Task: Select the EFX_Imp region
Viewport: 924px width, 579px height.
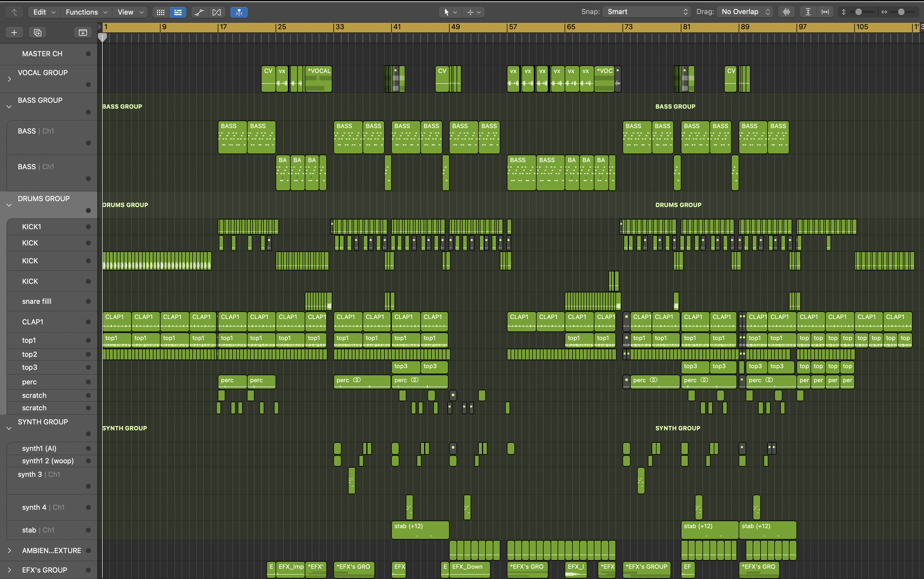Action: pos(290,570)
